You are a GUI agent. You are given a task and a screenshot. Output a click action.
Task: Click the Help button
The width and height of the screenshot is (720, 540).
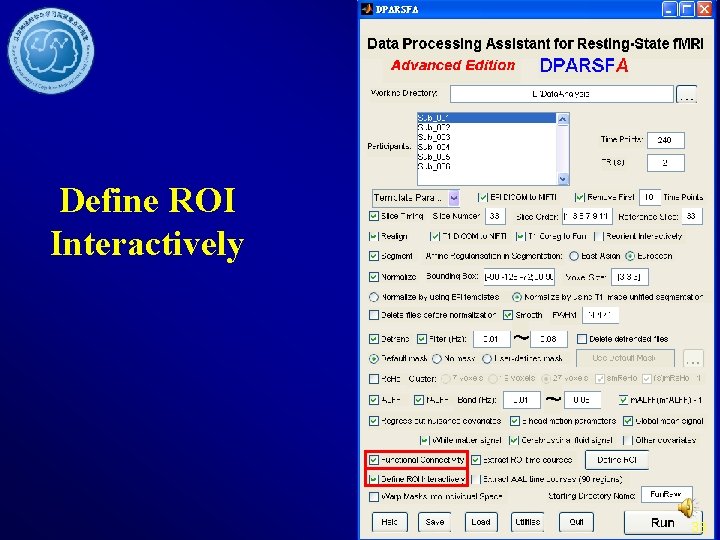[x=389, y=522]
